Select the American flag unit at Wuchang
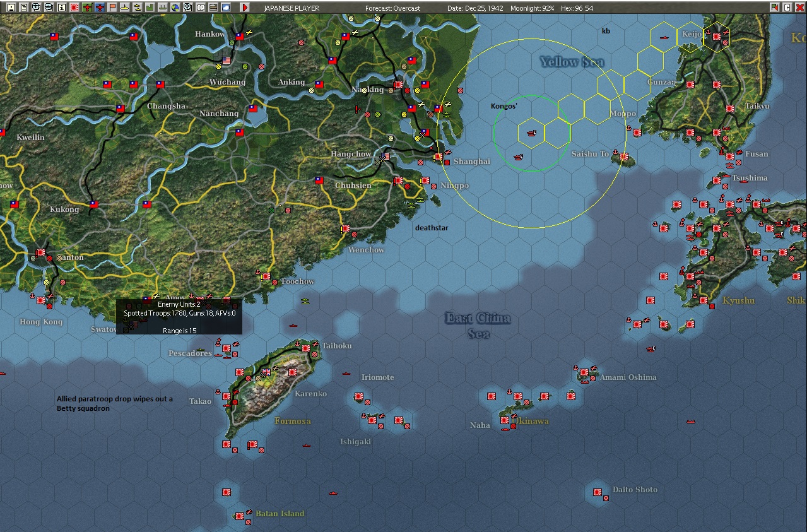Viewport: 807px width, 532px height. pyautogui.click(x=227, y=61)
